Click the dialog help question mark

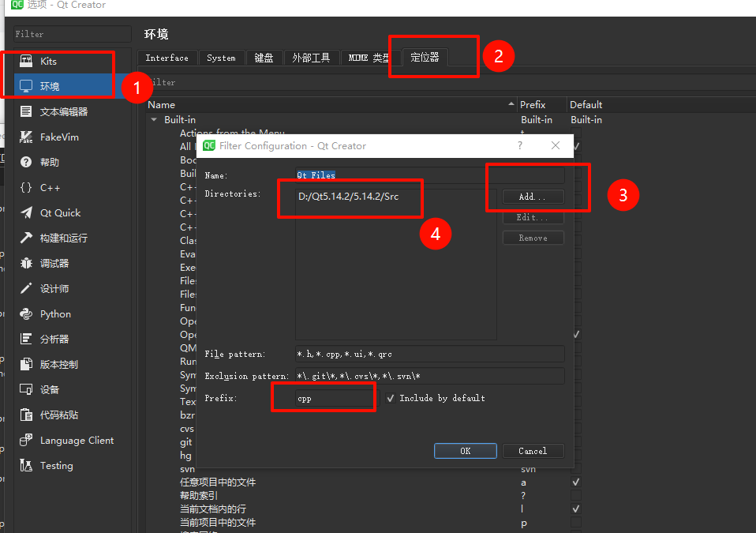[x=520, y=145]
